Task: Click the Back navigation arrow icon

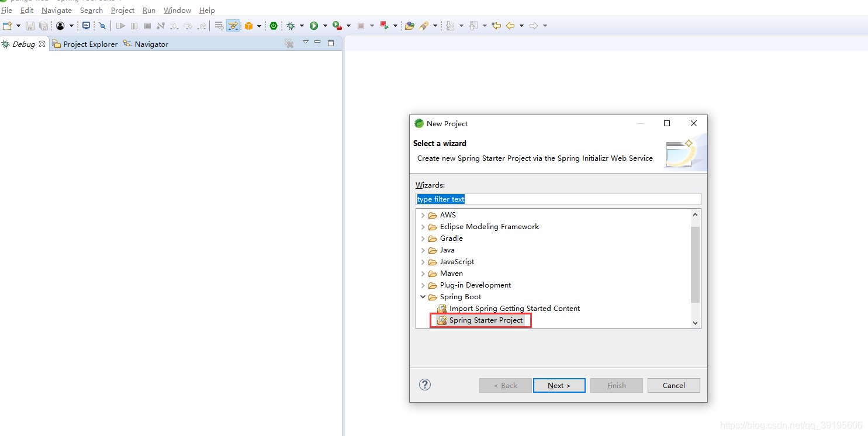Action: [x=510, y=26]
